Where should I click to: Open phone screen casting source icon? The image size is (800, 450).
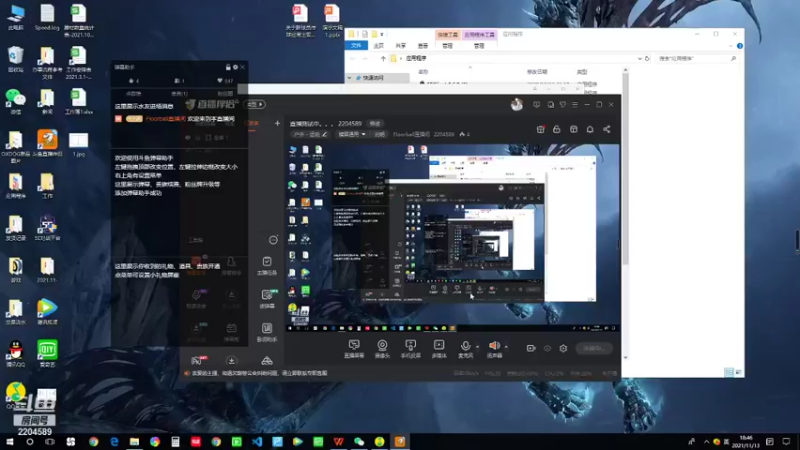tap(410, 348)
